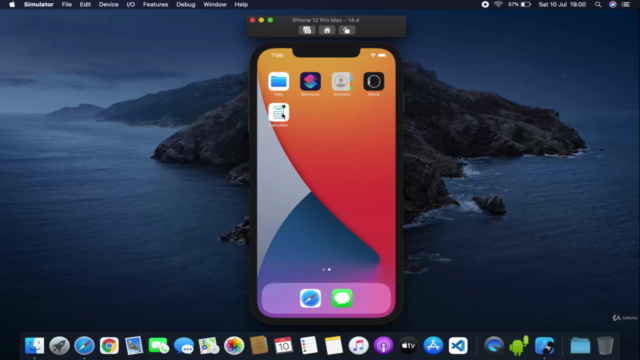Open the Watch app
Viewport: 640px width, 360px height.
(x=373, y=82)
